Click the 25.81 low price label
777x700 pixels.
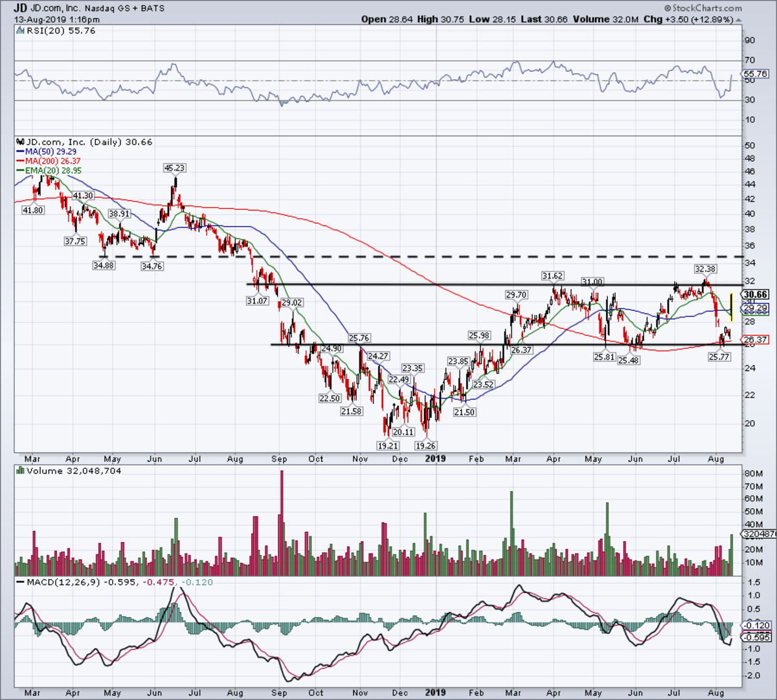[604, 357]
